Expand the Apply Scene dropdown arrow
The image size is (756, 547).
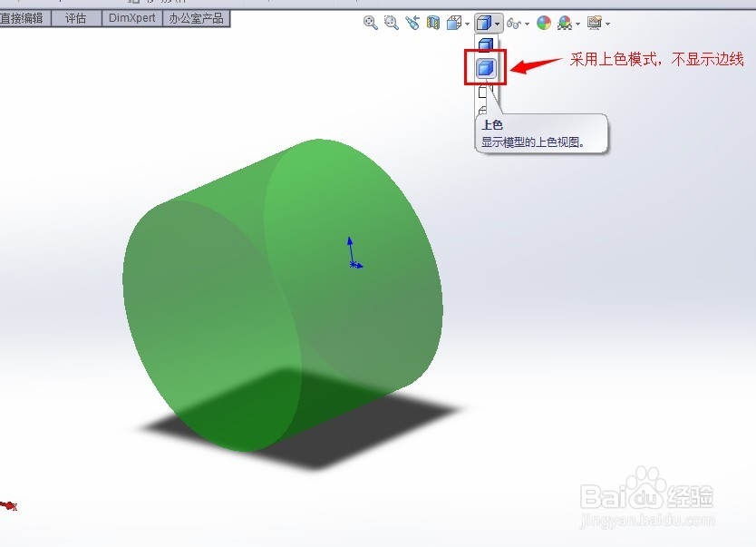(x=577, y=24)
